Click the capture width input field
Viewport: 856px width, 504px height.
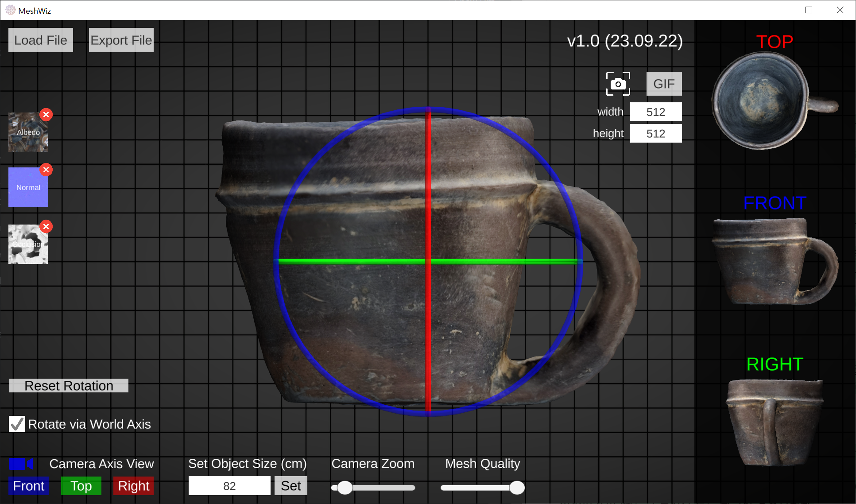click(x=656, y=112)
